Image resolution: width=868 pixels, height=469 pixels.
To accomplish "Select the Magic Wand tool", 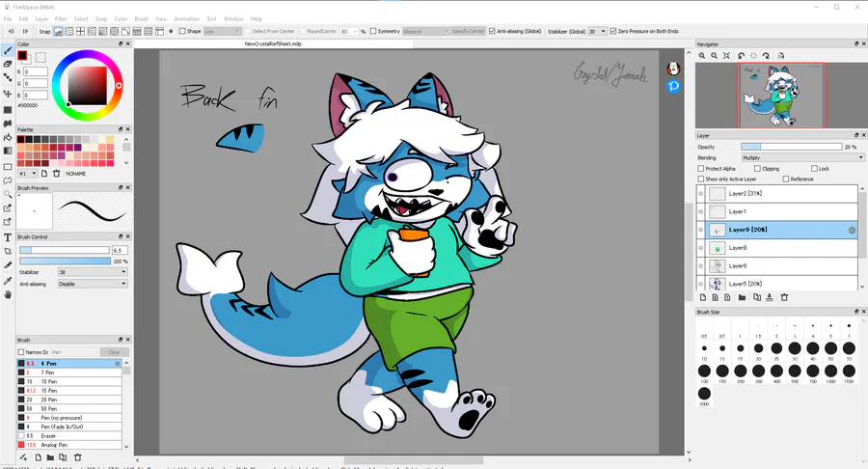I will point(8,194).
